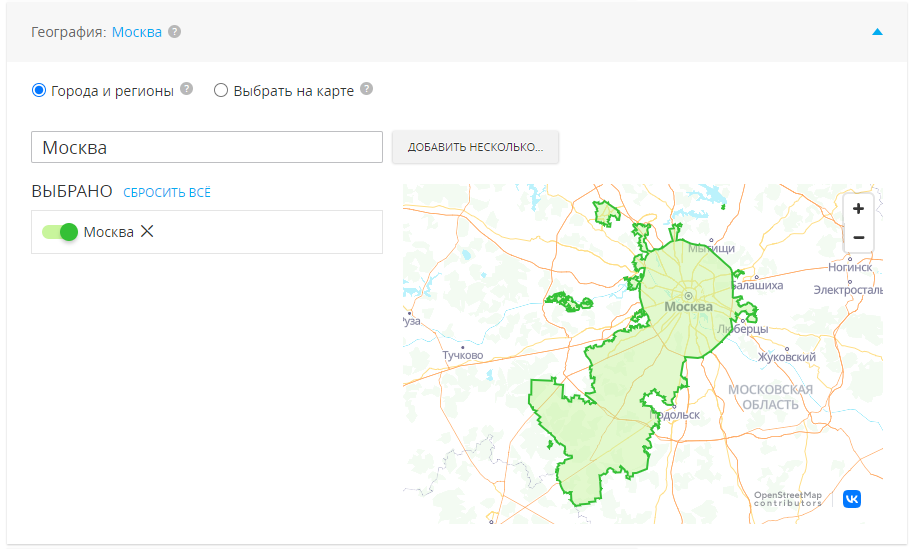Click Сбросить всё to reset selections
The height and width of the screenshot is (549, 914).
(x=167, y=192)
